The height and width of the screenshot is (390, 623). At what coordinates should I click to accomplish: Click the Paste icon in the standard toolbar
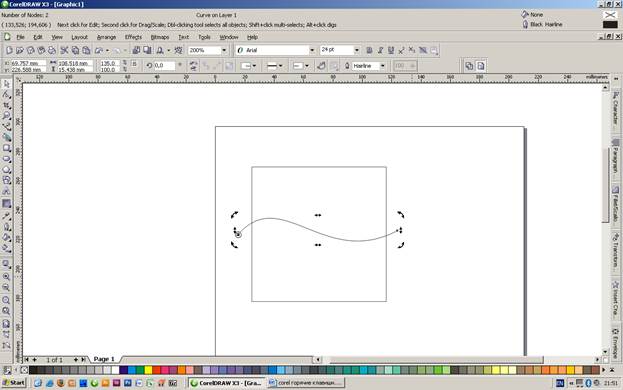point(86,50)
